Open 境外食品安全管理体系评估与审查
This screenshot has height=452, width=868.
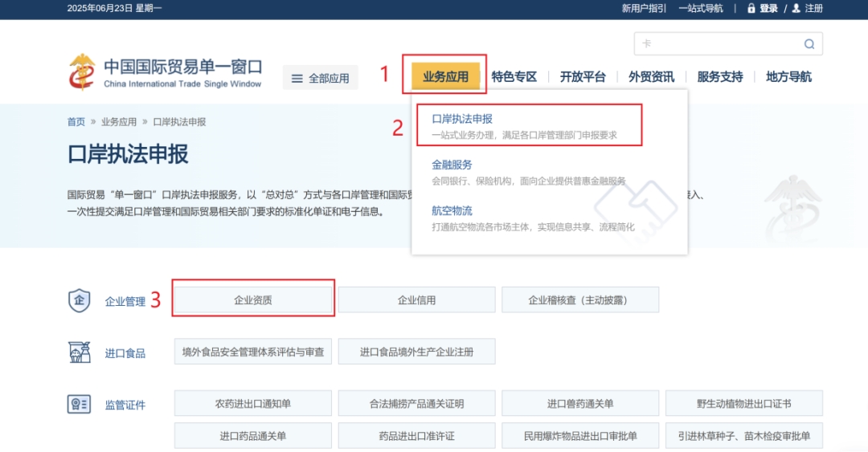point(253,352)
